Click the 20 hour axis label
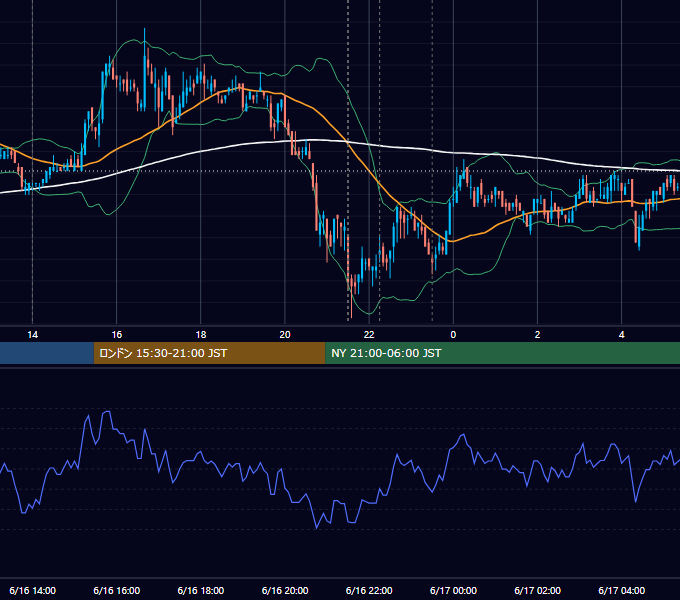680x600 pixels. tap(285, 335)
